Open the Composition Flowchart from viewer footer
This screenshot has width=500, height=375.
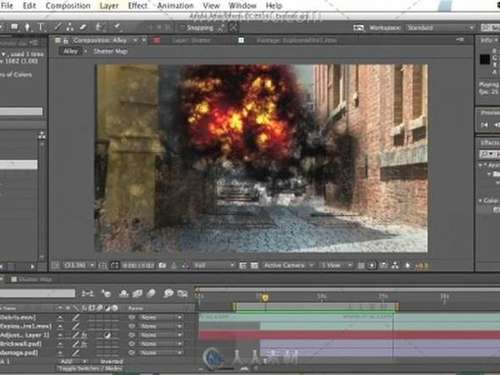tap(395, 266)
